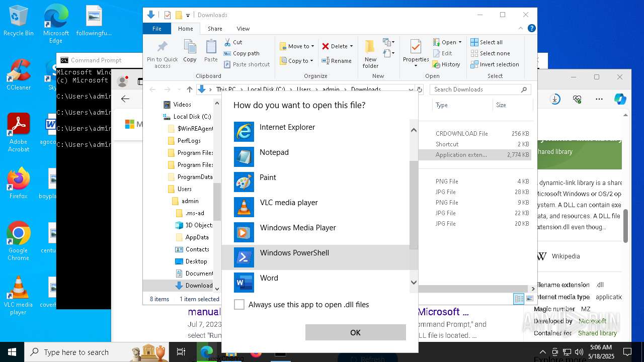Click Copy path in ribbon
The height and width of the screenshot is (362, 644).
(x=242, y=53)
